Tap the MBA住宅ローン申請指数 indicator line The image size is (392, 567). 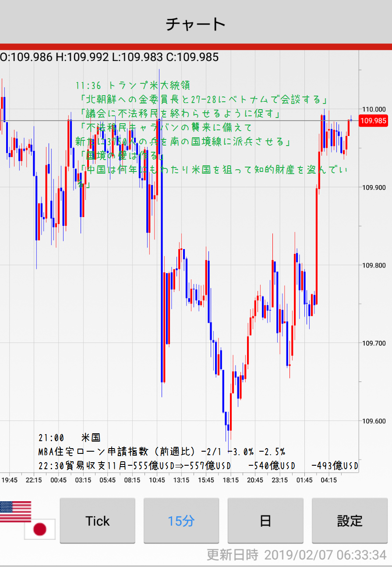[x=162, y=452]
